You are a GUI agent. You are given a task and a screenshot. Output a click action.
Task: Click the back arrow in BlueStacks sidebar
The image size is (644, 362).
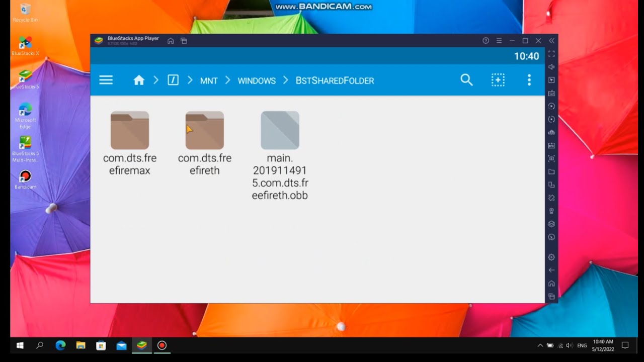click(x=551, y=270)
